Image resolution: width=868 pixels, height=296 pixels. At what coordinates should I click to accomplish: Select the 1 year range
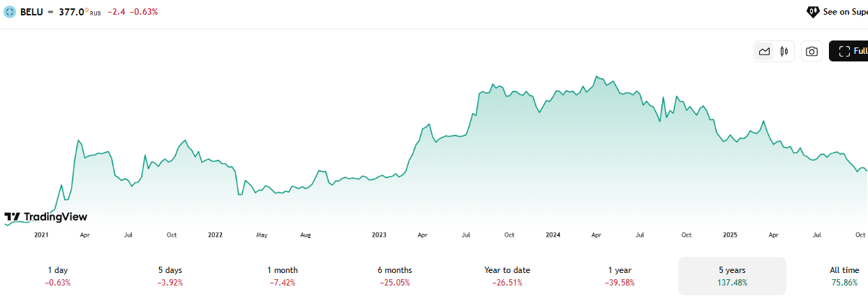pyautogui.click(x=620, y=276)
